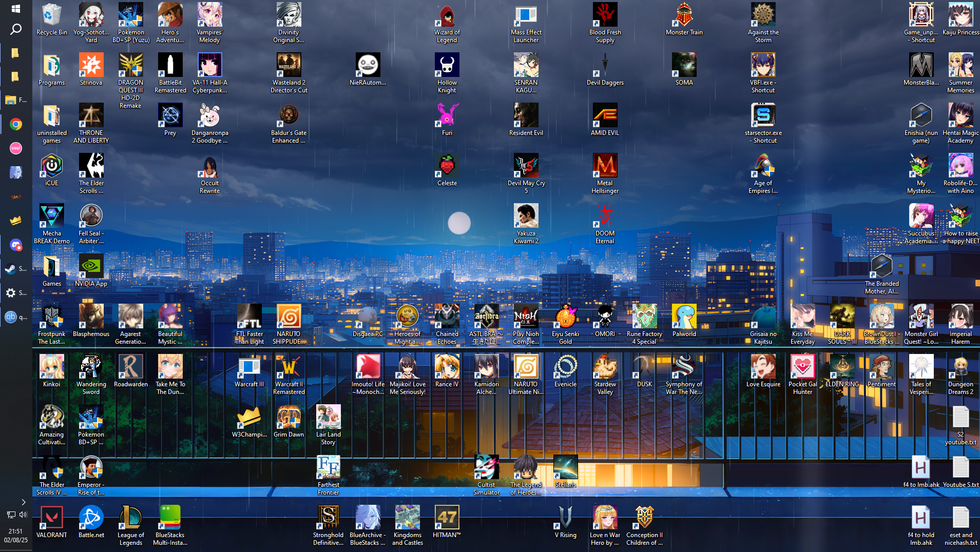Click the Devil May Cry 5 icon
980x552 pixels.
tap(526, 174)
